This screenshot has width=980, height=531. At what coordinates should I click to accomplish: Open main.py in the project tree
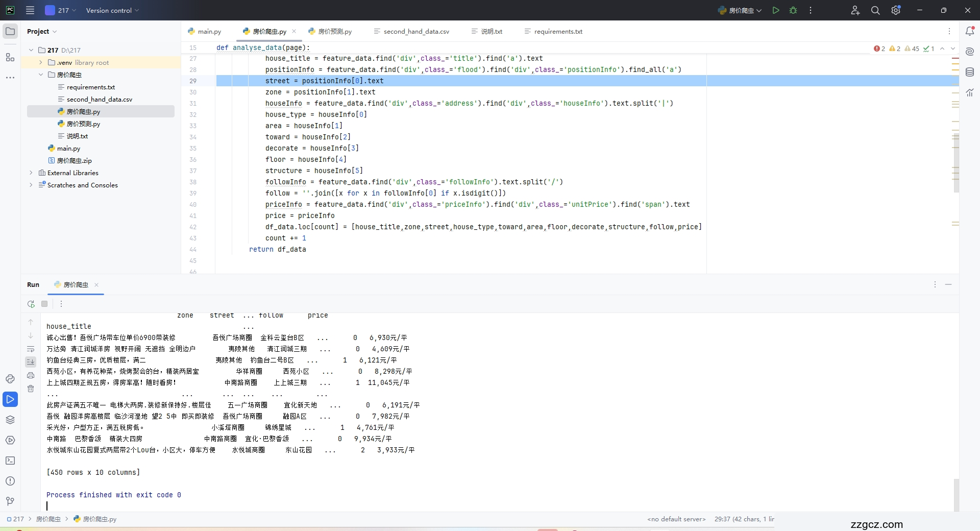[68, 148]
